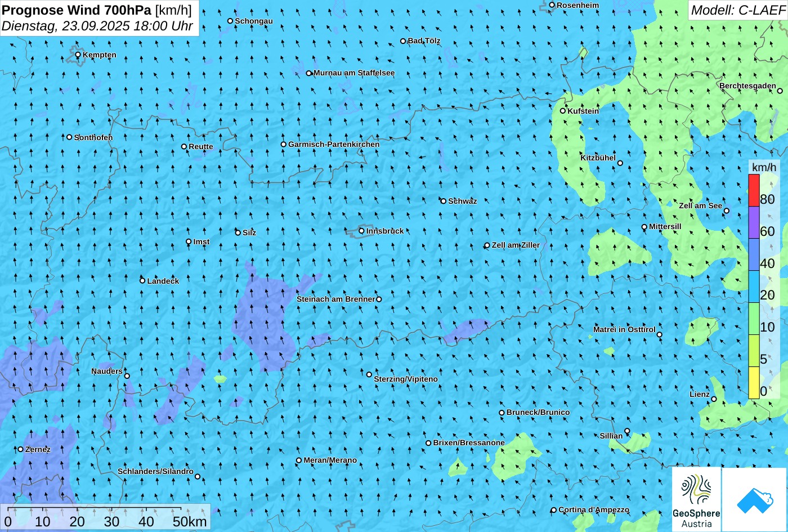Select the Kufstein city marker circle
The image size is (788, 532).
tap(563, 111)
